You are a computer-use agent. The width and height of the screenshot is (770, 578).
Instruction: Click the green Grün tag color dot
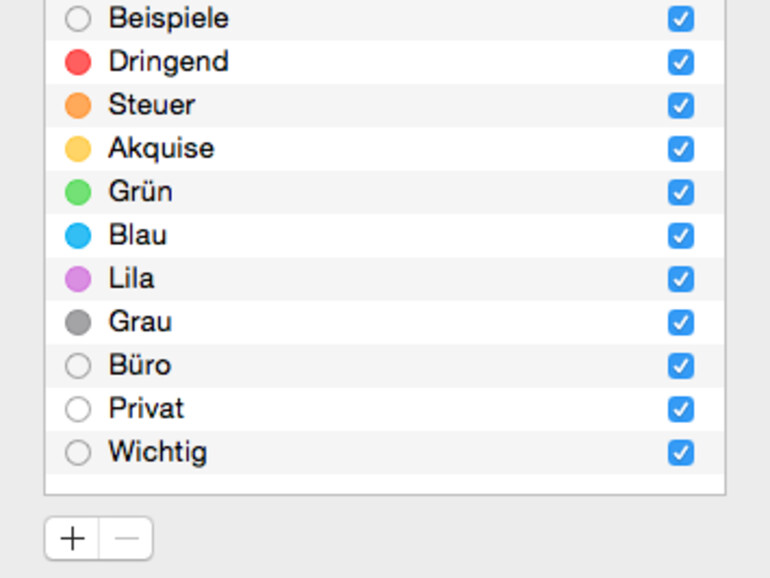click(78, 192)
